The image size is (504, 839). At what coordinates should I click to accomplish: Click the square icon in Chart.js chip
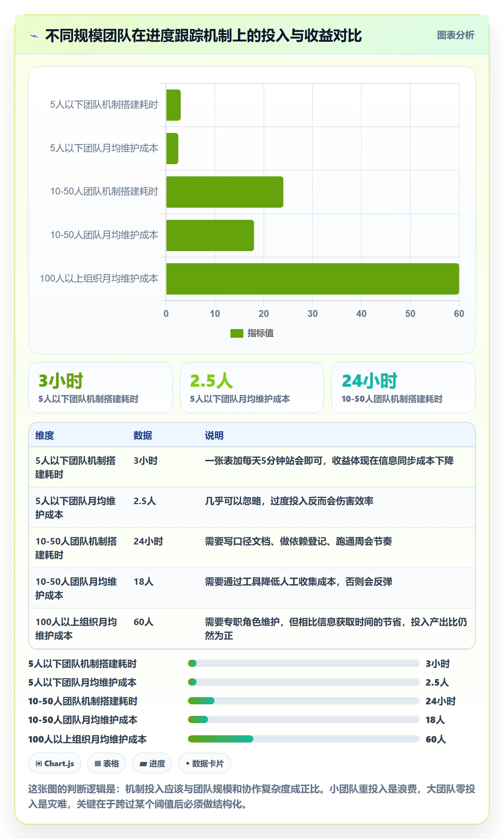[x=39, y=764]
